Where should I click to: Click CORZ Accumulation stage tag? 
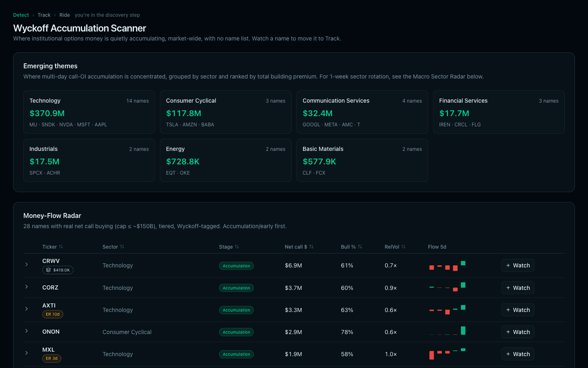236,288
